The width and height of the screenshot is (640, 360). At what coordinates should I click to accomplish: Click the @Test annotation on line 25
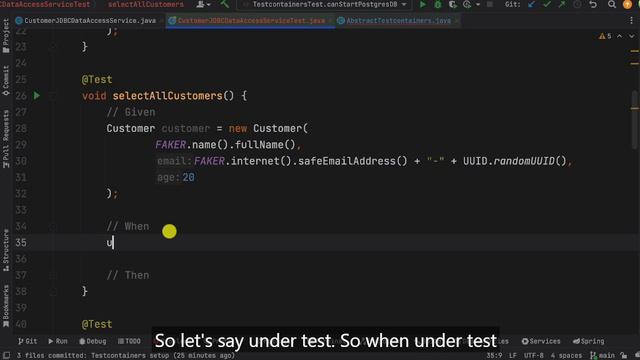point(97,80)
